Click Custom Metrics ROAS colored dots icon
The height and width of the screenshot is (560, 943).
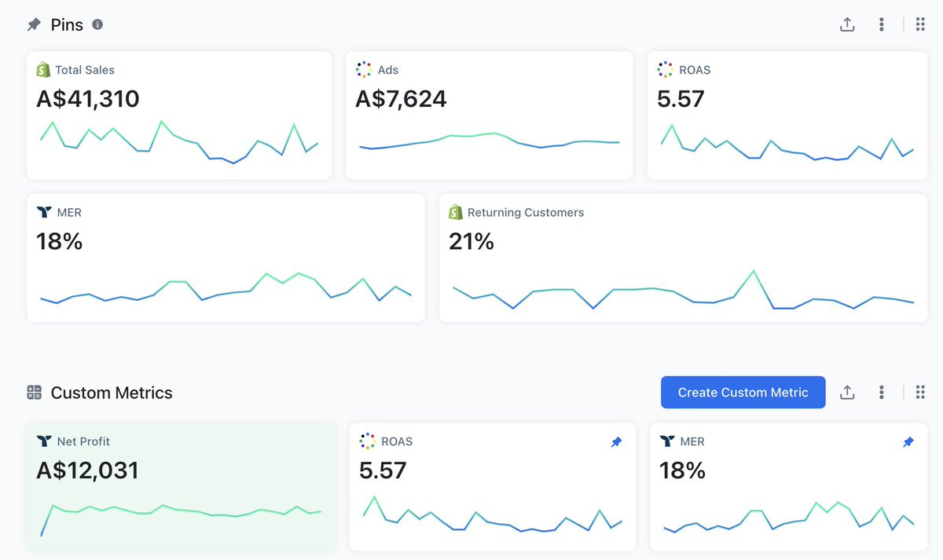(367, 441)
